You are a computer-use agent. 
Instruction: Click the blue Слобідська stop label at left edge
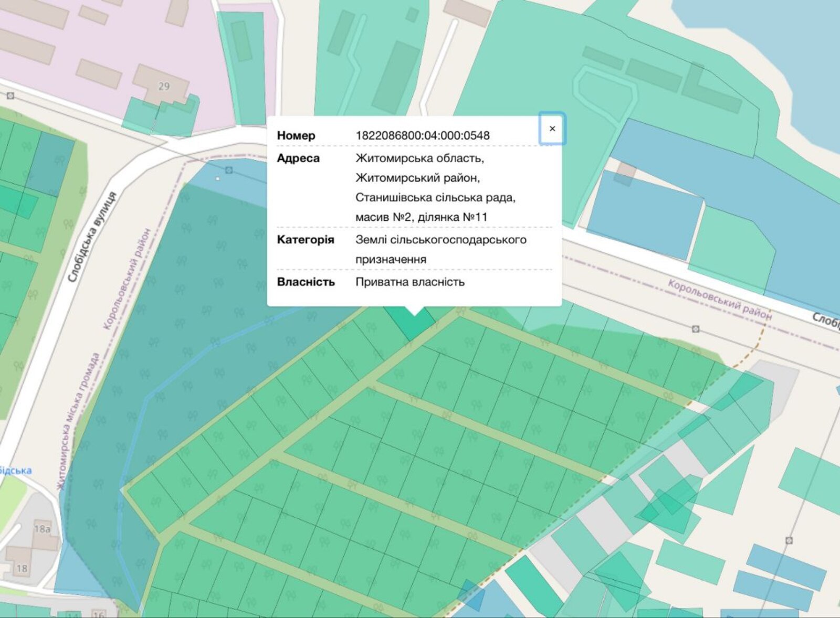[15, 470]
